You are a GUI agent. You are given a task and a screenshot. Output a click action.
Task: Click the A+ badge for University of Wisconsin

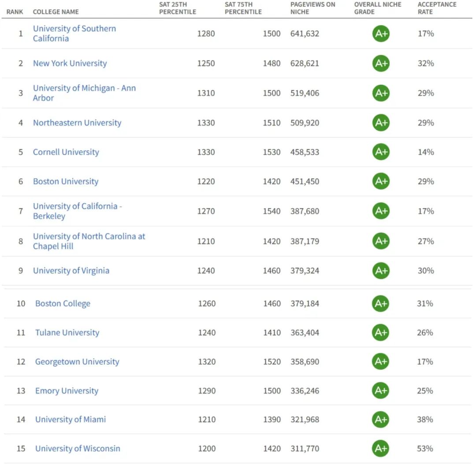click(x=380, y=449)
